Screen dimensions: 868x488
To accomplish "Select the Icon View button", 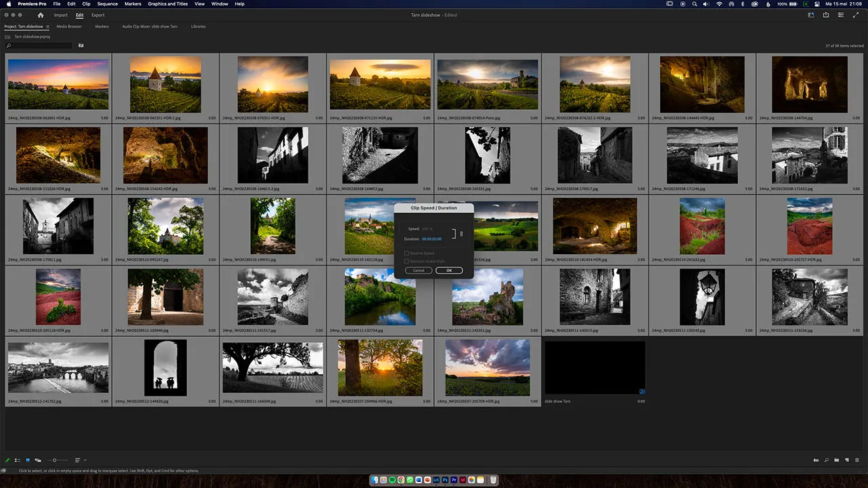I will (28, 460).
